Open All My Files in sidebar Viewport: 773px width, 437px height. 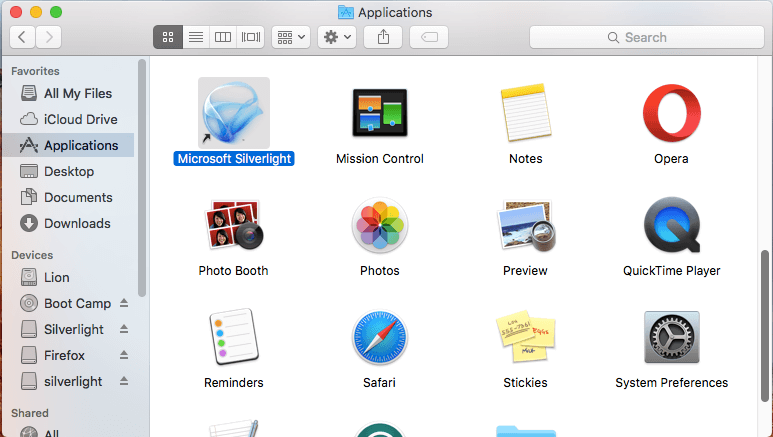tap(68, 93)
